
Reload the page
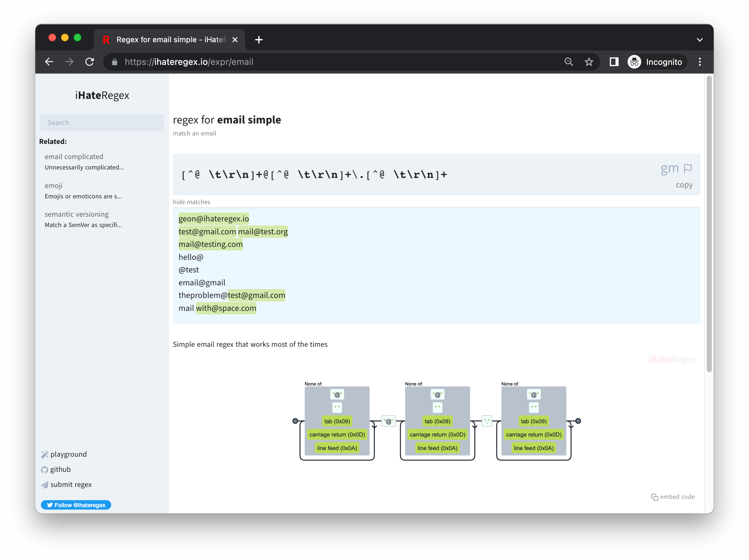pyautogui.click(x=90, y=62)
